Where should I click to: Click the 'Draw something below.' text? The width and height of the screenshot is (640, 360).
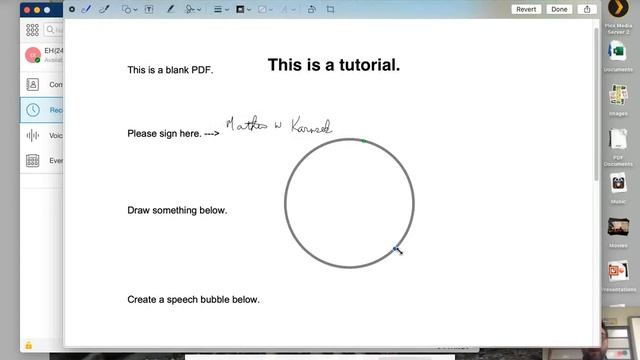[x=177, y=210]
